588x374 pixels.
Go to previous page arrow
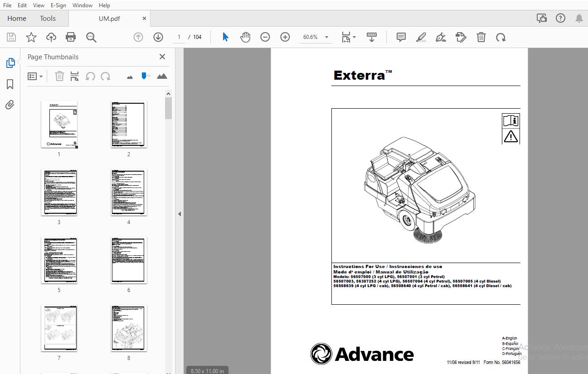coord(138,37)
